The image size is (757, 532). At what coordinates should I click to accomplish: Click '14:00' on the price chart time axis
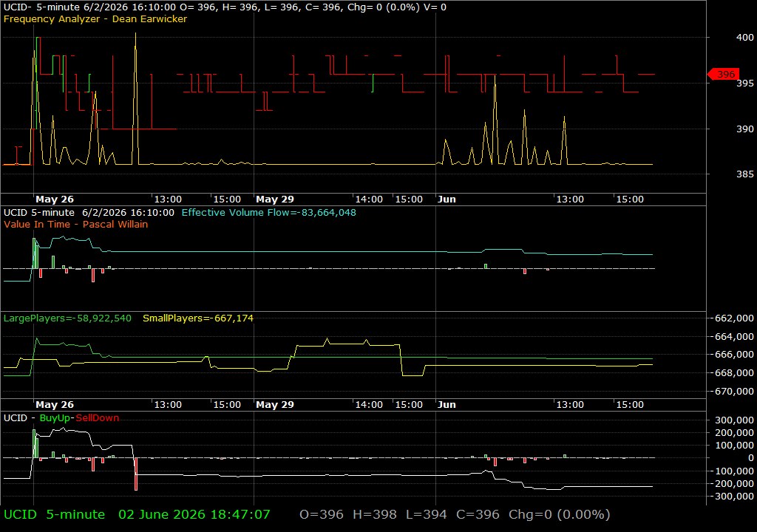click(x=369, y=199)
